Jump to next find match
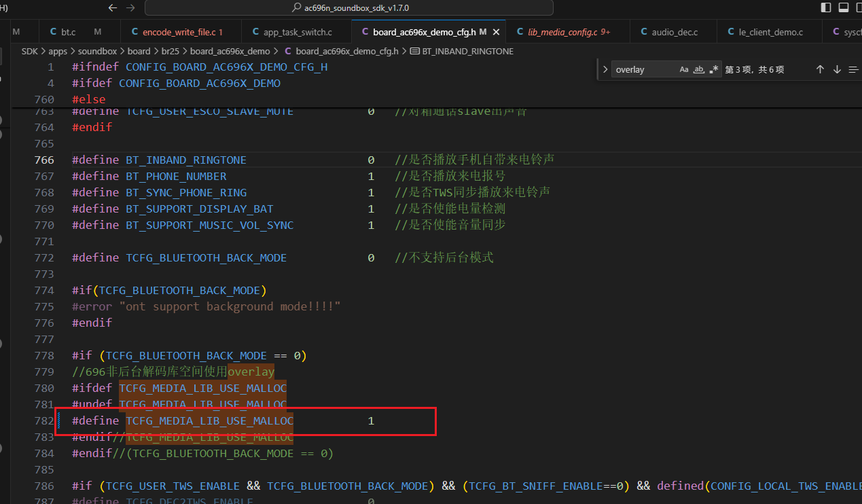This screenshot has width=862, height=504. point(837,69)
